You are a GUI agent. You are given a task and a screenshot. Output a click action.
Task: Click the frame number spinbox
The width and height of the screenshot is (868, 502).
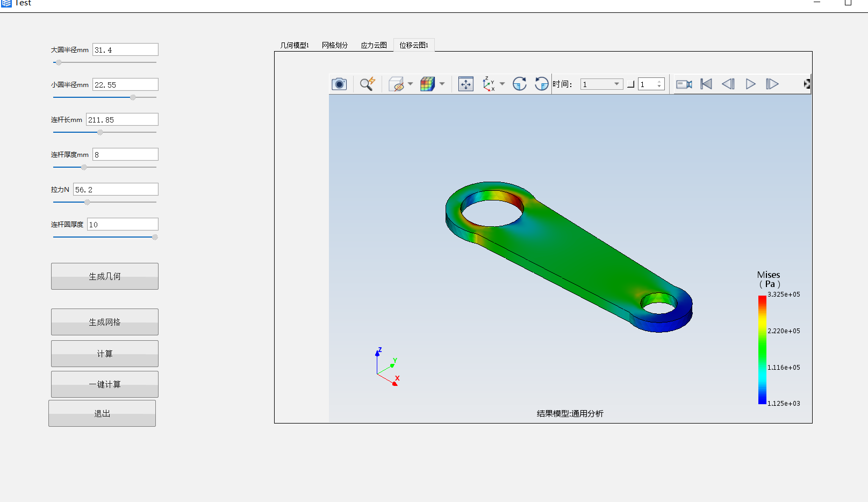[651, 84]
